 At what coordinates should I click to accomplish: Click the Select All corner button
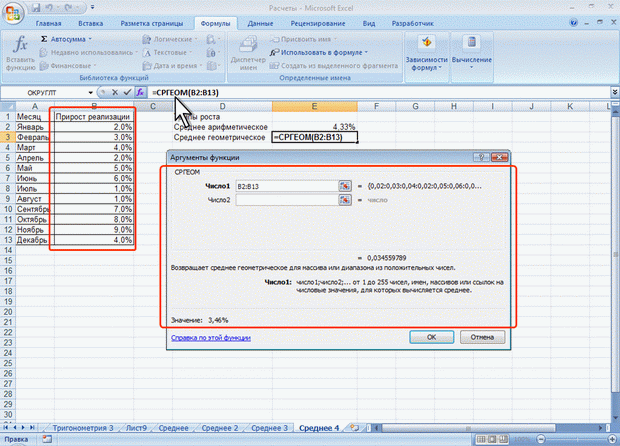pyautogui.click(x=8, y=106)
